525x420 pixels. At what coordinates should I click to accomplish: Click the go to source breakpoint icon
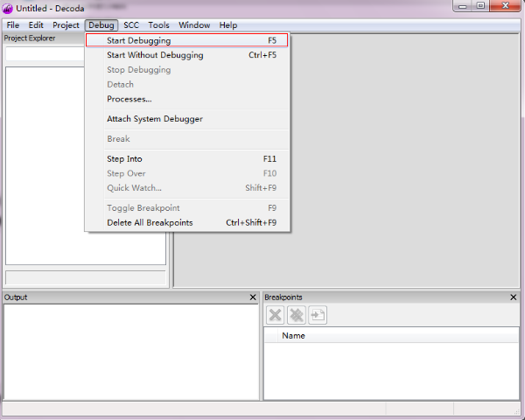coord(318,316)
